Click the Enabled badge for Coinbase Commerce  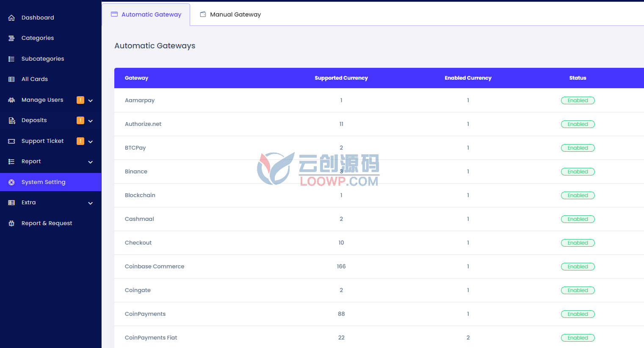click(578, 267)
